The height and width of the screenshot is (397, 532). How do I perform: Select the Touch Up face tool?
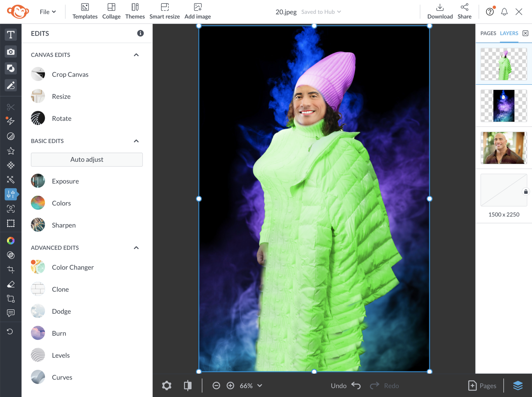click(11, 209)
